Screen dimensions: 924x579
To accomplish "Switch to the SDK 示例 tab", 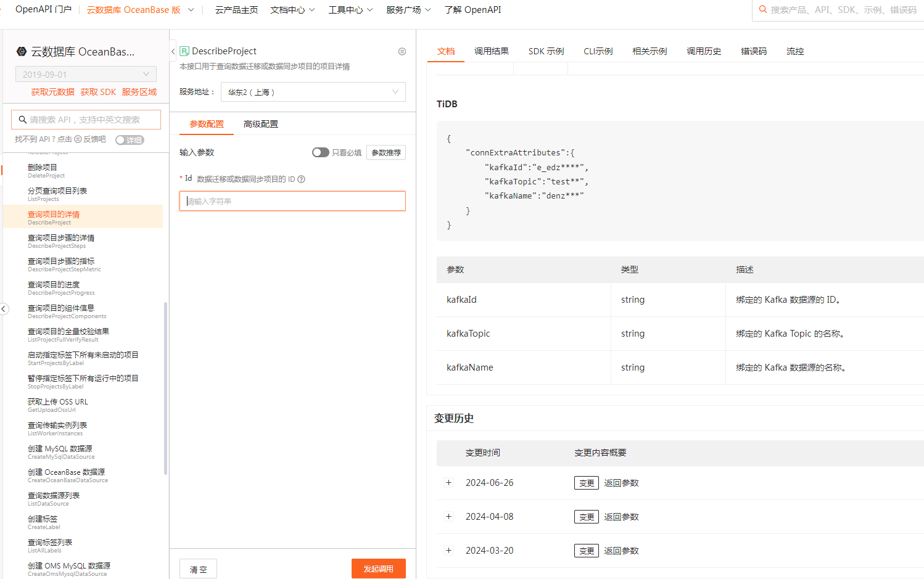I will pyautogui.click(x=547, y=51).
